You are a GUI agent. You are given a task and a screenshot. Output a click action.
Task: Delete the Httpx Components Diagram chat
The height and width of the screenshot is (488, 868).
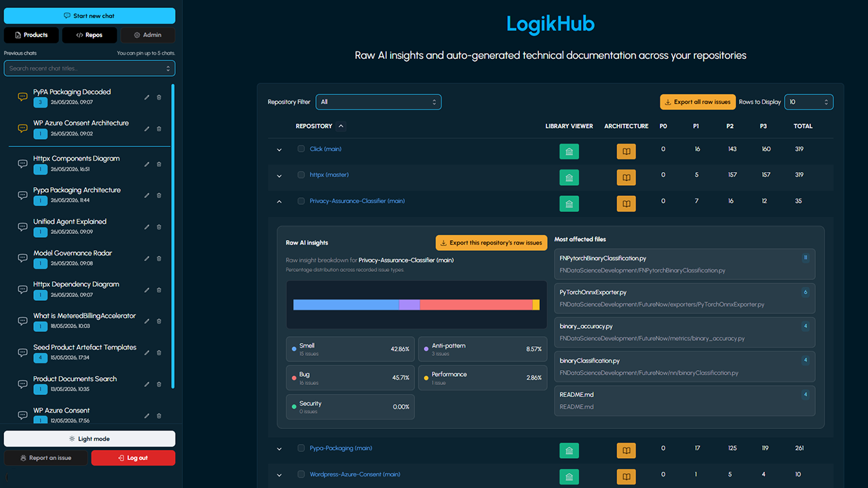[x=159, y=164]
